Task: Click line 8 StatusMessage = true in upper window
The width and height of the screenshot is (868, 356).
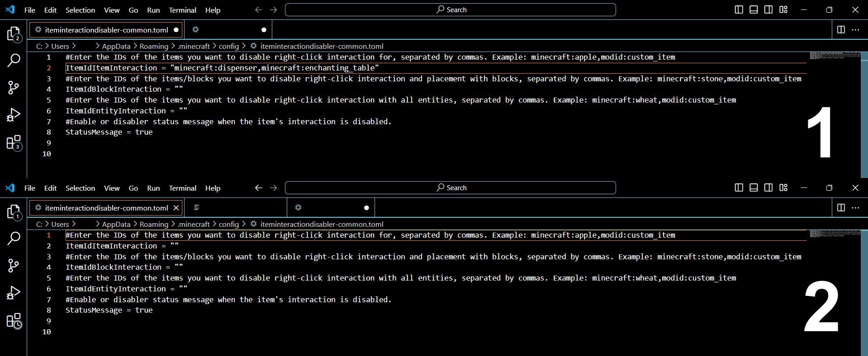Action: 109,132
